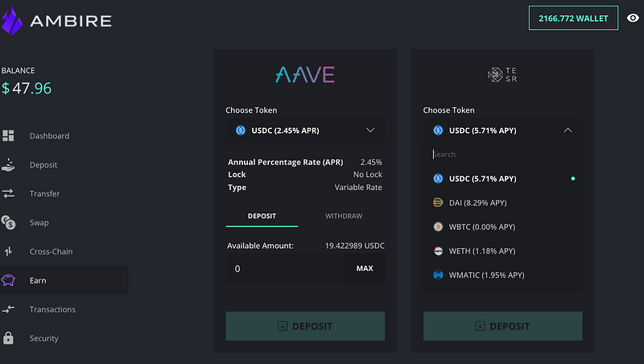This screenshot has height=364, width=644.
Task: Switch to the WITHDRAW tab
Action: coord(344,216)
